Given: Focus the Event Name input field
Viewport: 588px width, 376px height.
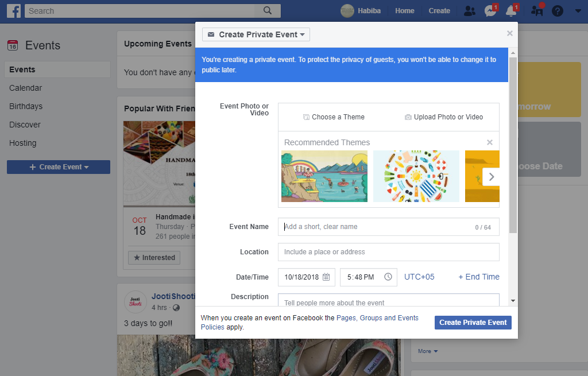Looking at the screenshot, I should (x=389, y=227).
